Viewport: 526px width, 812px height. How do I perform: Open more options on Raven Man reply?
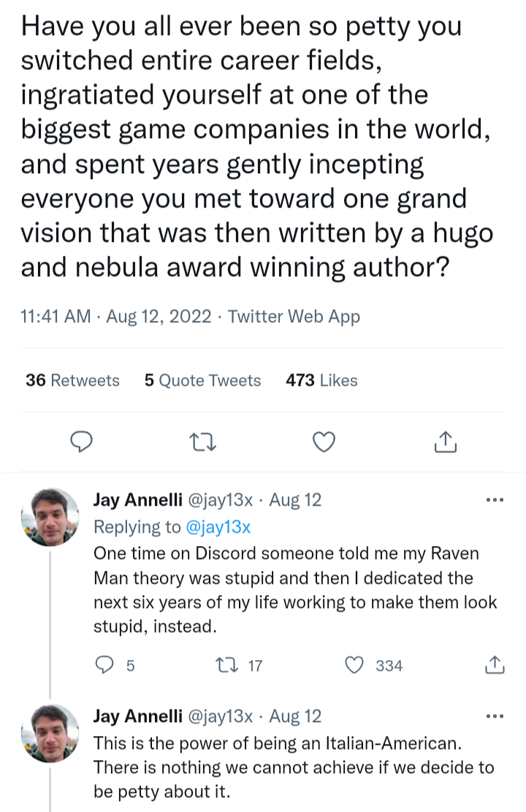[495, 501]
